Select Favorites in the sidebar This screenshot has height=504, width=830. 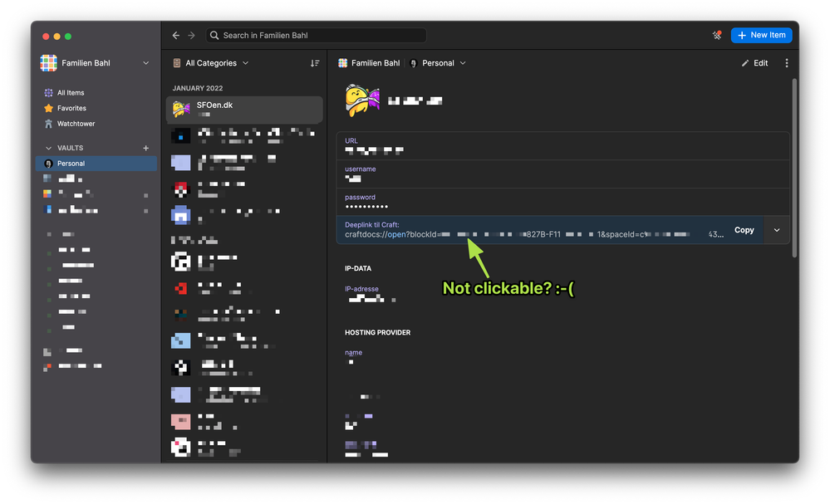[71, 108]
